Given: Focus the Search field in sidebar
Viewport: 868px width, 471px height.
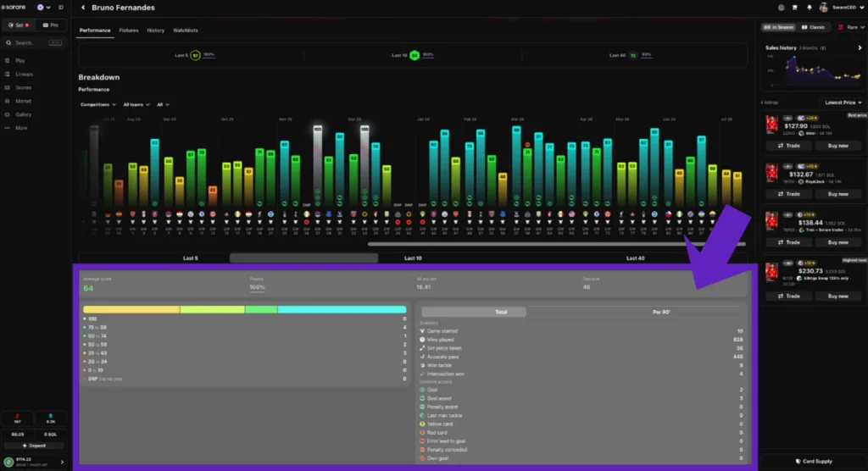Looking at the screenshot, I should coord(33,42).
